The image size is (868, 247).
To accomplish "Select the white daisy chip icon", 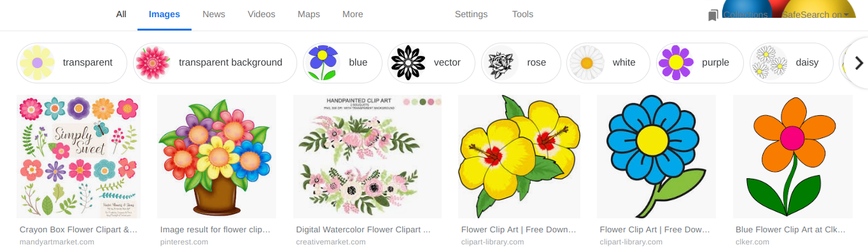I will pyautogui.click(x=586, y=63).
